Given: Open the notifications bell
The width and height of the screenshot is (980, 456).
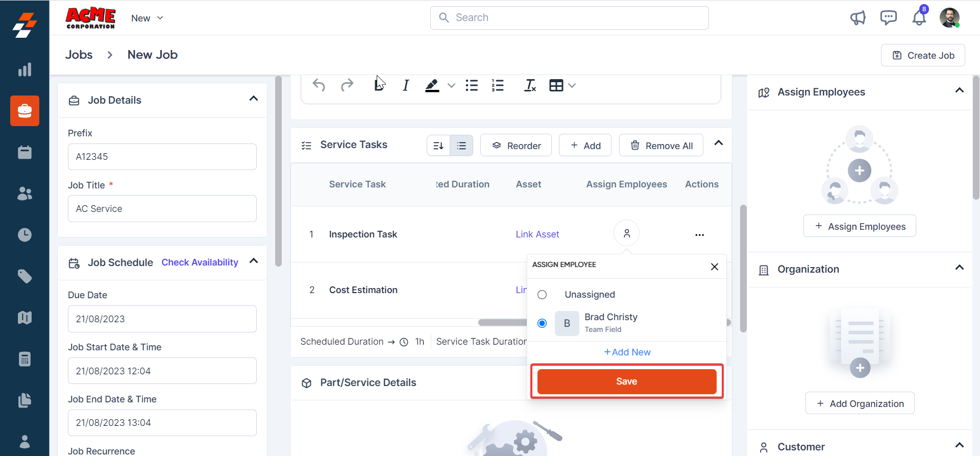Looking at the screenshot, I should tap(919, 18).
